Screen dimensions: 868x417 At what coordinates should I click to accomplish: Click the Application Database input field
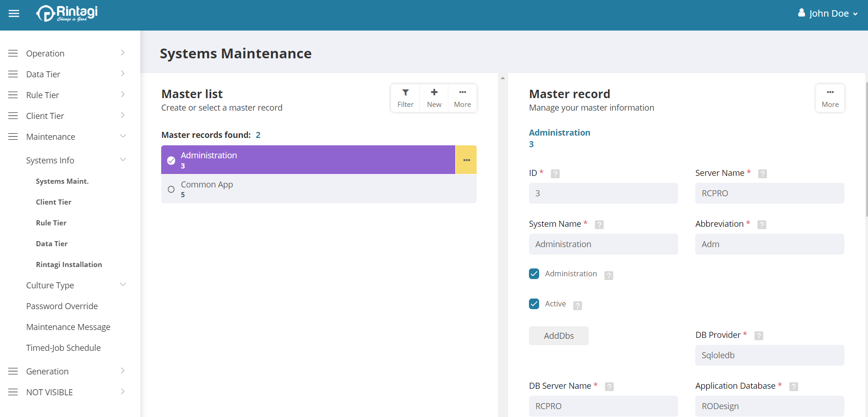point(769,406)
